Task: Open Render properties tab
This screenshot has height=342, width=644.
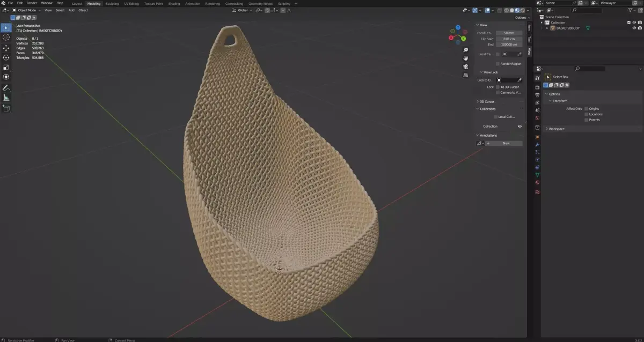Action: click(x=537, y=87)
